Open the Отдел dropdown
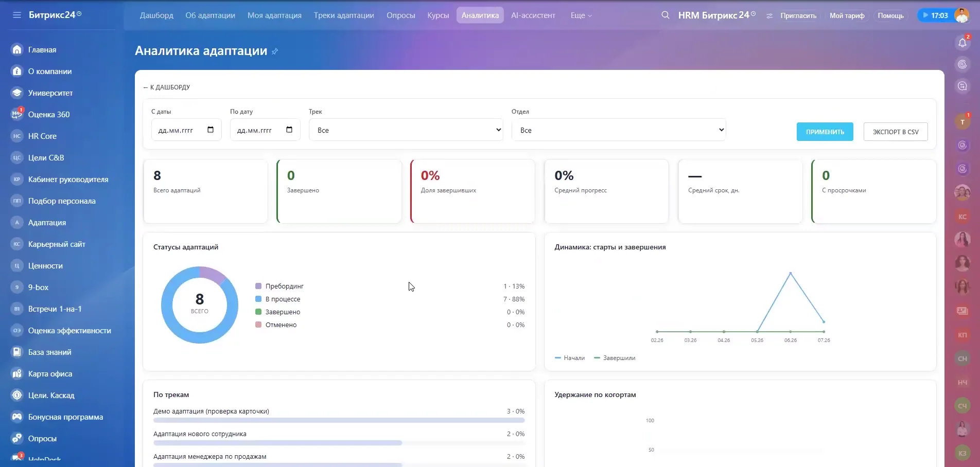The width and height of the screenshot is (980, 467). [619, 130]
